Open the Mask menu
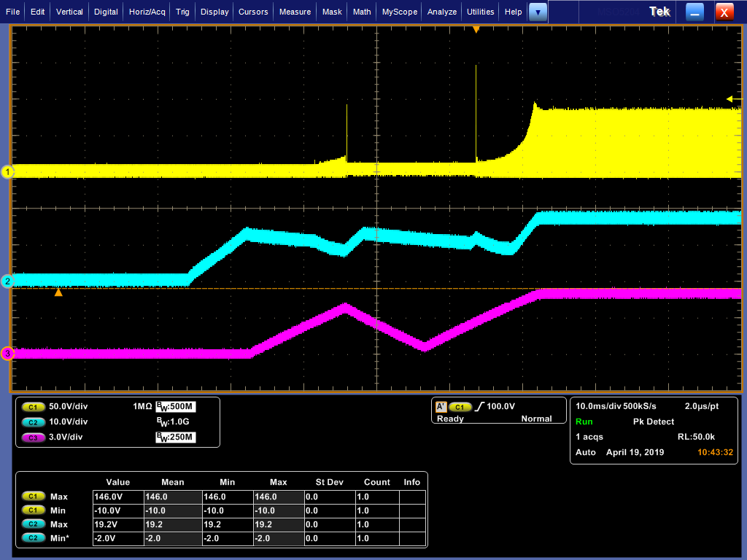The image size is (747, 560). (x=332, y=12)
